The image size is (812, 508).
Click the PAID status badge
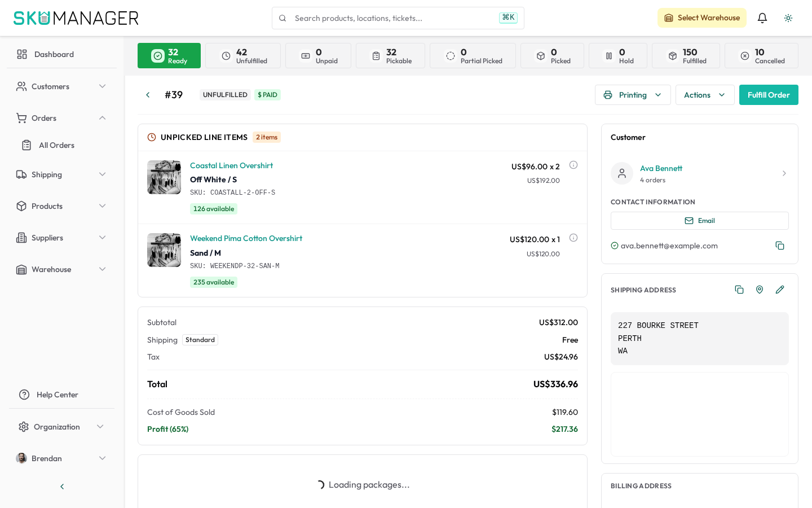(267, 95)
